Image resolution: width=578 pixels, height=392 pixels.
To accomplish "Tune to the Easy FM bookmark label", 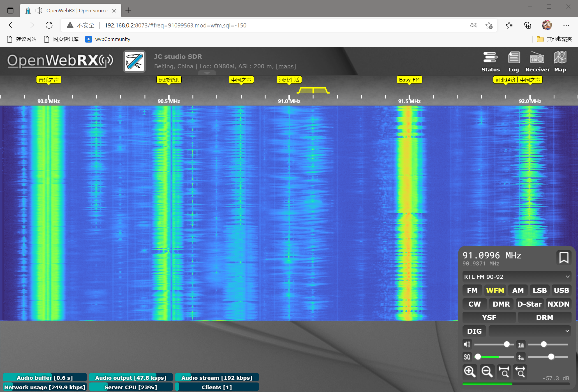I will [x=409, y=80].
